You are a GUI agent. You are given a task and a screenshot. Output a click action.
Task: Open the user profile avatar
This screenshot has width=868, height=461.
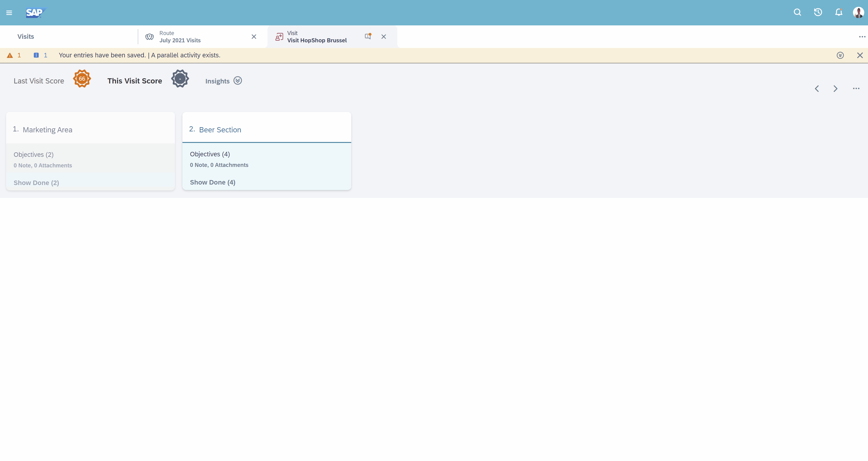[x=858, y=12]
